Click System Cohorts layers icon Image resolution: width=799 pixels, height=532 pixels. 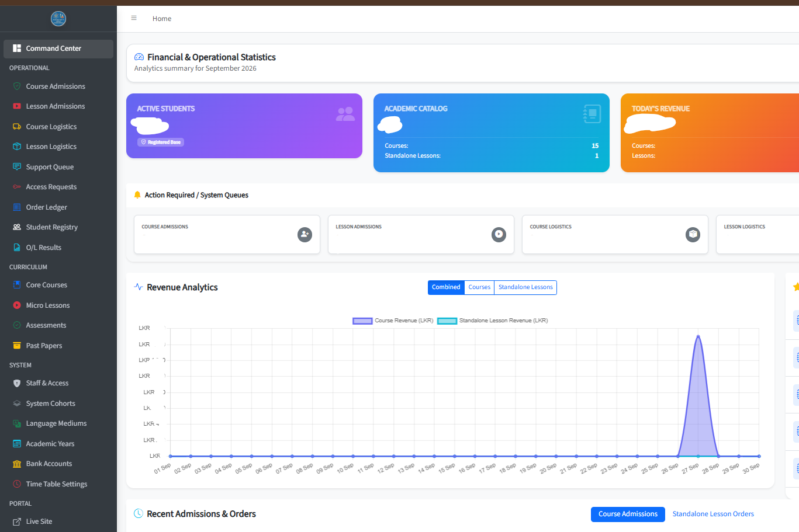17,404
